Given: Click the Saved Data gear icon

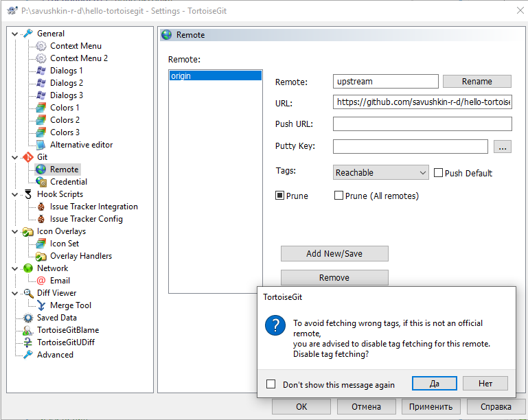Looking at the screenshot, I should click(28, 318).
